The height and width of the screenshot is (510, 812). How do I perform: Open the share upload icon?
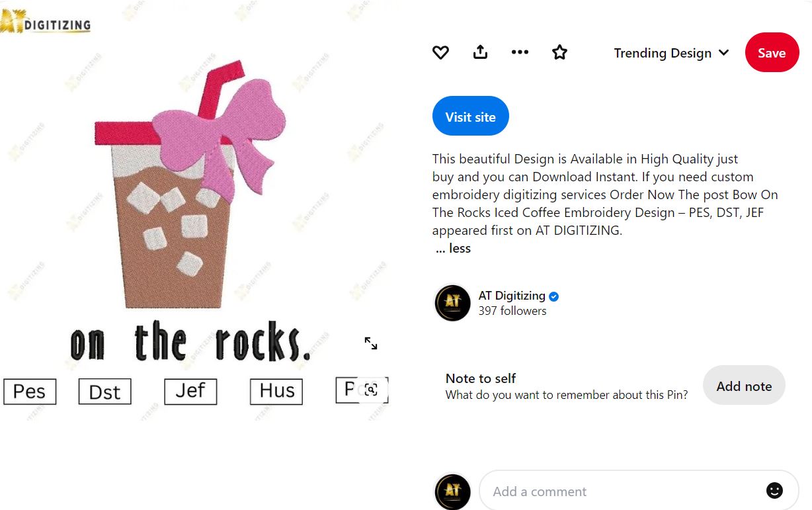click(481, 52)
